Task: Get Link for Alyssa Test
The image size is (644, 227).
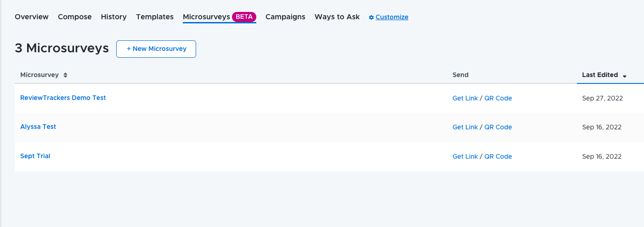Action: [465, 127]
